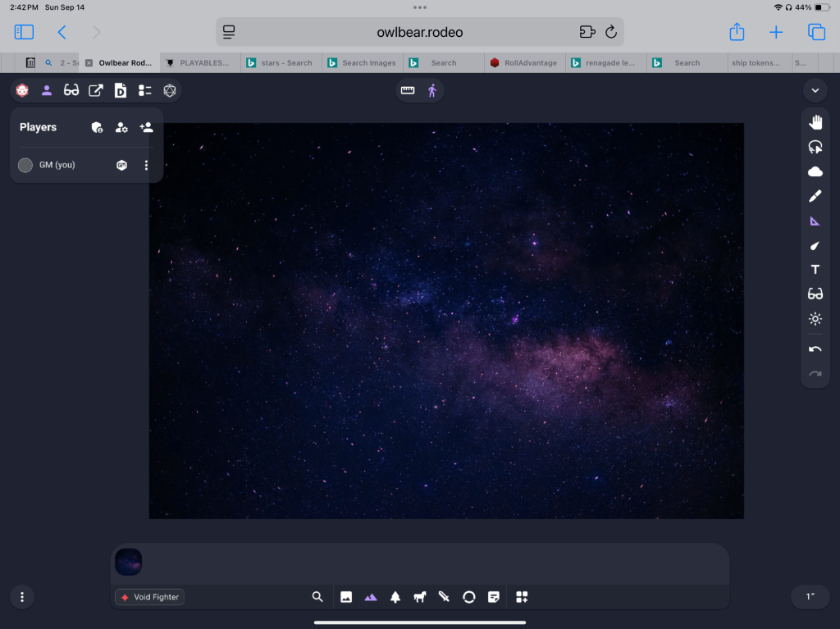Open the dice roller extension icon
Screen dimensions: 840x629
pyautogui.click(x=170, y=90)
